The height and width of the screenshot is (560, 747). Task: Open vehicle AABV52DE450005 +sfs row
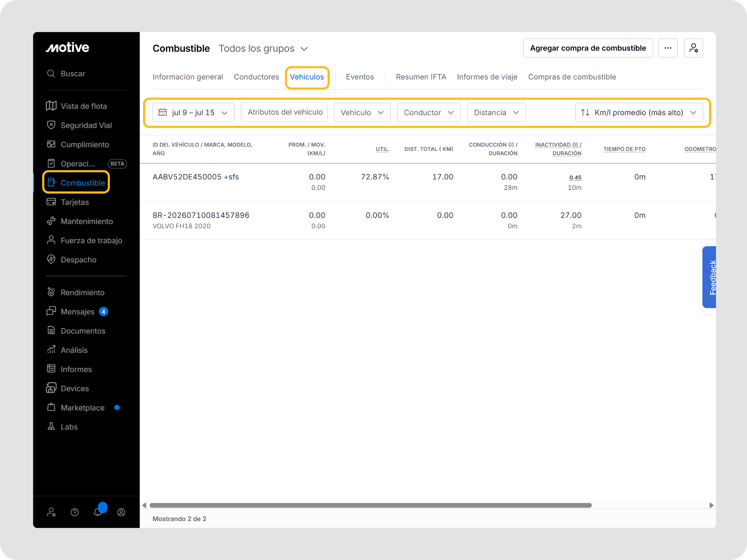point(428,182)
